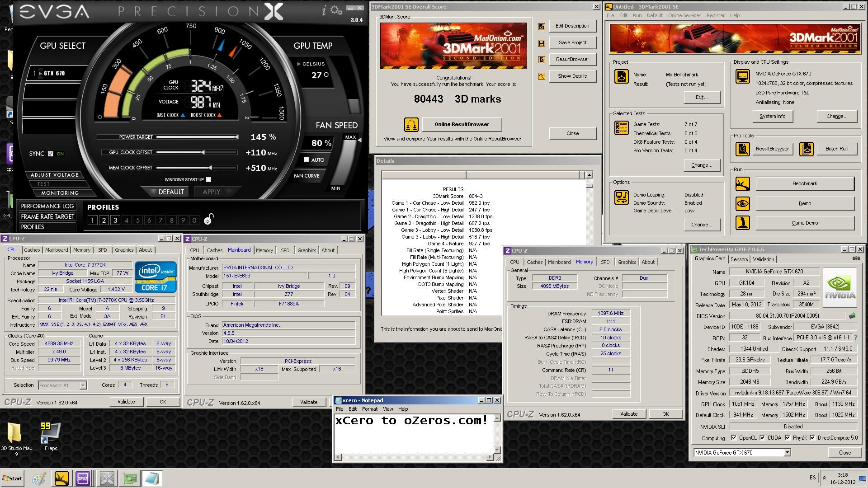868x488 pixels.
Task: Click GPU-Z screenshot camera icon
Action: click(856, 259)
